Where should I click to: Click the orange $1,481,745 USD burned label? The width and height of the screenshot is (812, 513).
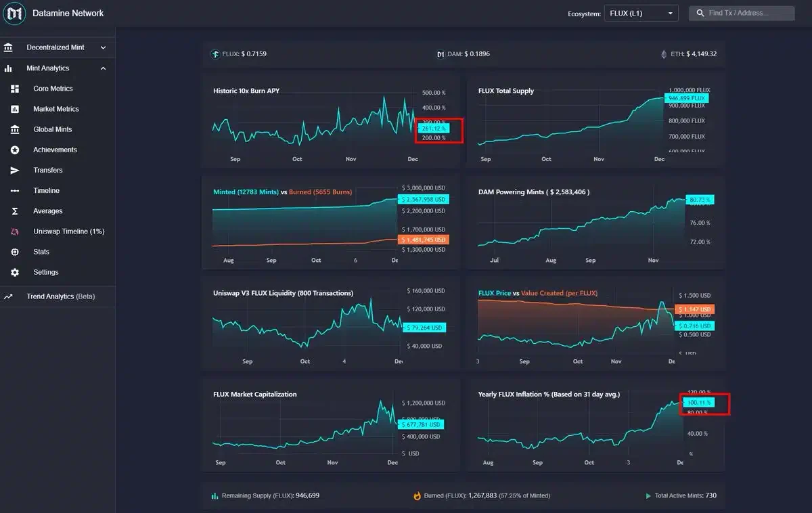point(424,240)
